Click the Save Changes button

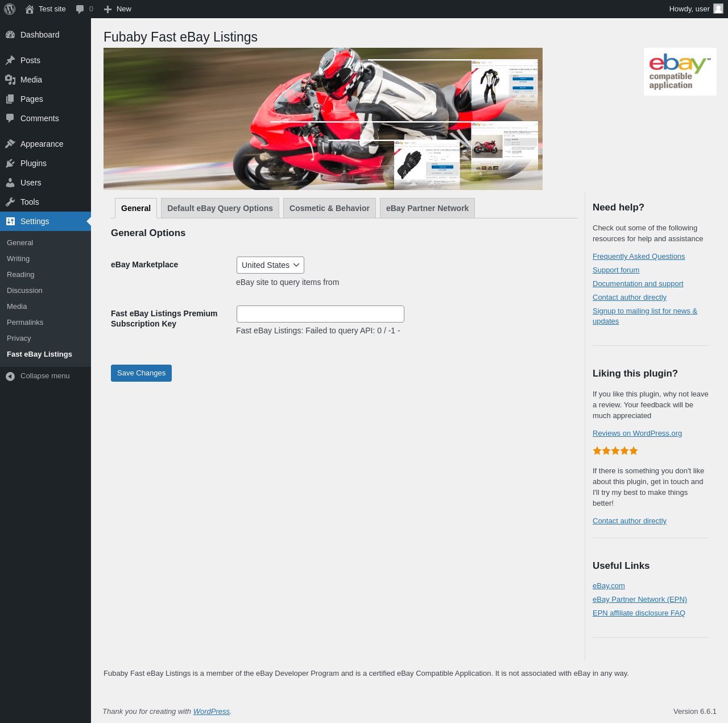pos(141,373)
